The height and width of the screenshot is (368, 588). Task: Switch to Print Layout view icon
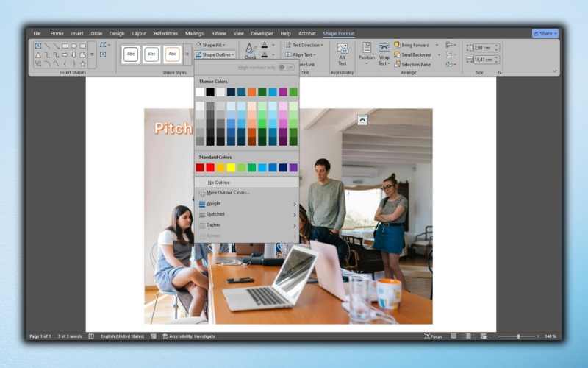(x=468, y=336)
